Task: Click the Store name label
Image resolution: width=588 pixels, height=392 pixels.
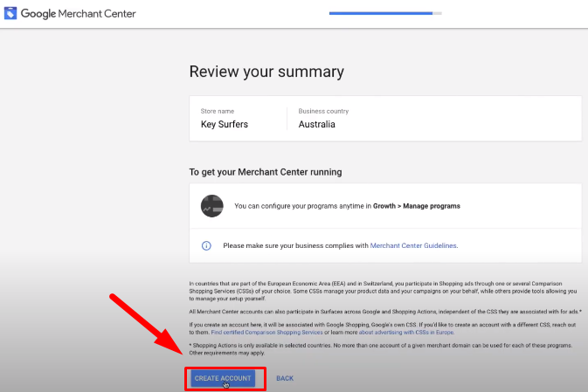Action: pos(217,111)
